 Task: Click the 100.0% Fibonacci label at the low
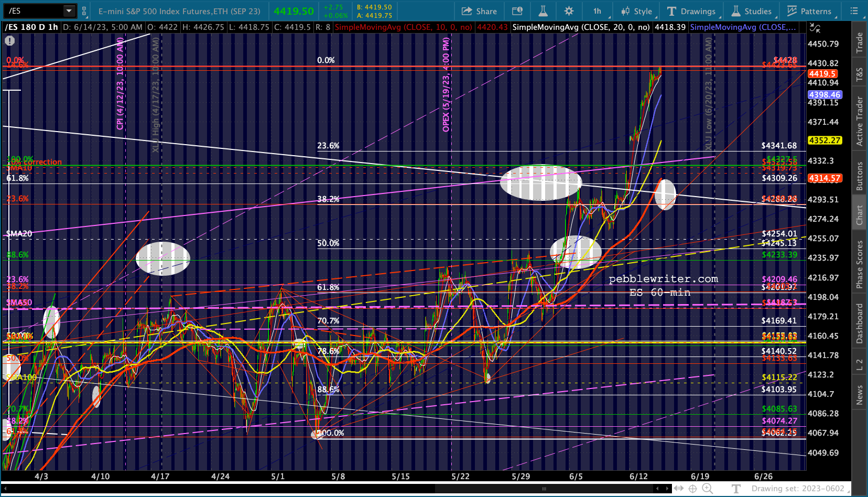331,433
